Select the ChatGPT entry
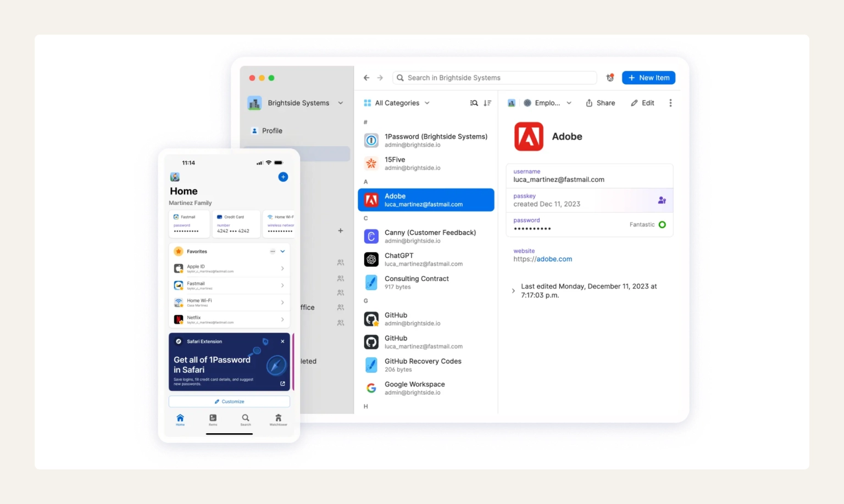 click(426, 260)
